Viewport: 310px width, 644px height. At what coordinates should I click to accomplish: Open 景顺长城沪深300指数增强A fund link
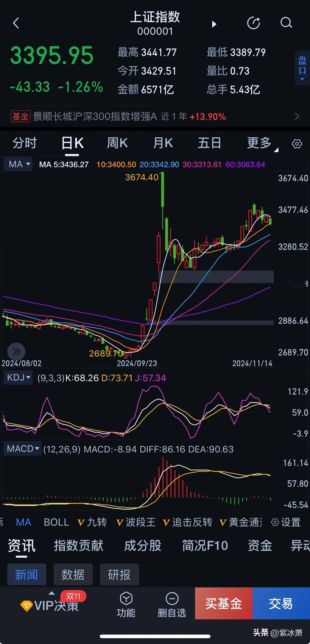point(95,116)
